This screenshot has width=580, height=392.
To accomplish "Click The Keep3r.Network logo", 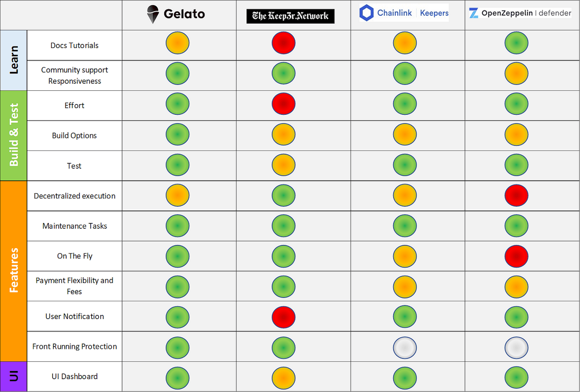I will click(x=290, y=16).
